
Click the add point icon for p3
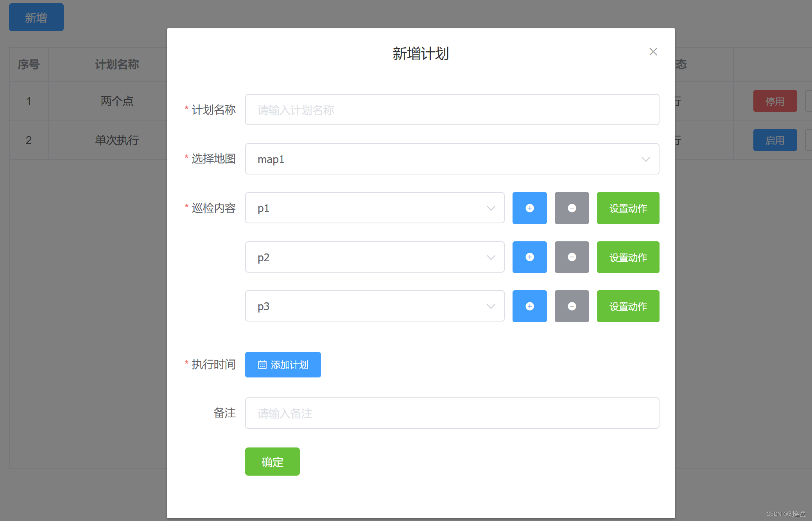pos(529,306)
